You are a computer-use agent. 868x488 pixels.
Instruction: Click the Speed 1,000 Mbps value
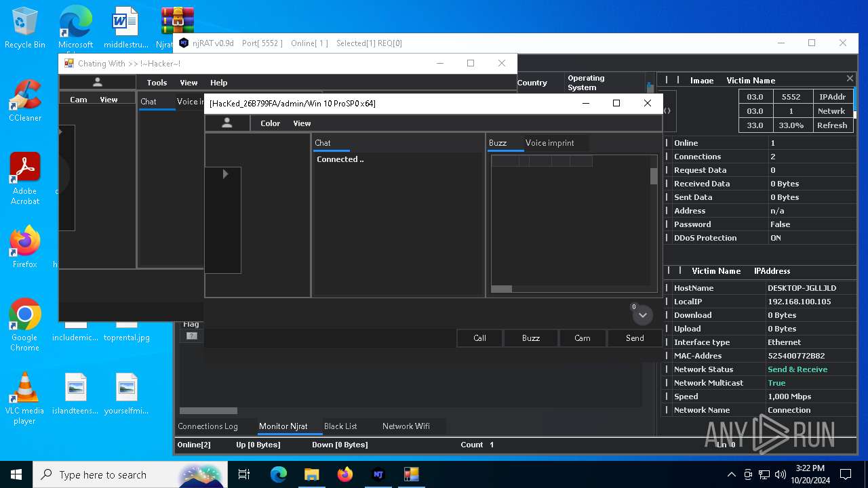(789, 396)
